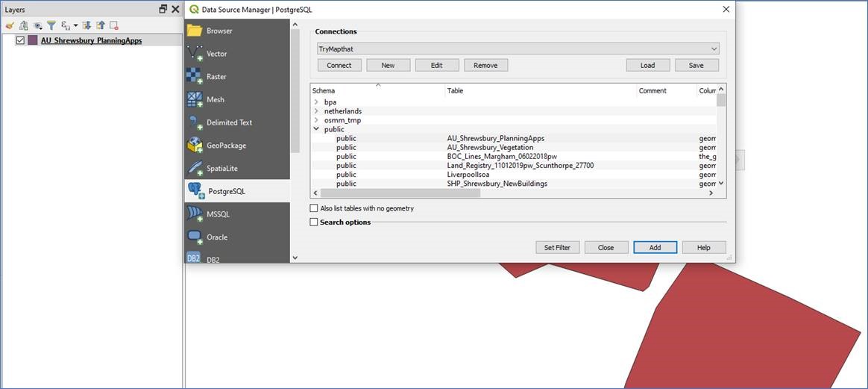This screenshot has width=868, height=389.
Task: Click the Vector source icon
Action: tap(195, 53)
